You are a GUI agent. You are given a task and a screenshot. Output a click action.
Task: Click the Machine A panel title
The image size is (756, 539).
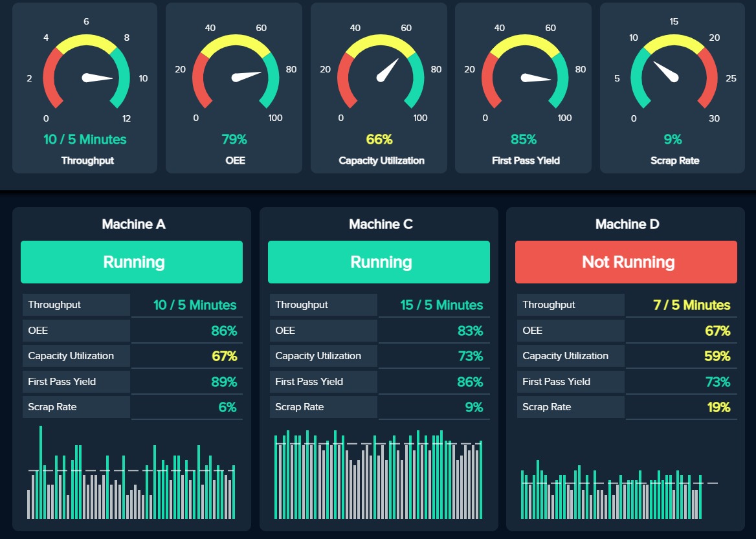pos(133,225)
